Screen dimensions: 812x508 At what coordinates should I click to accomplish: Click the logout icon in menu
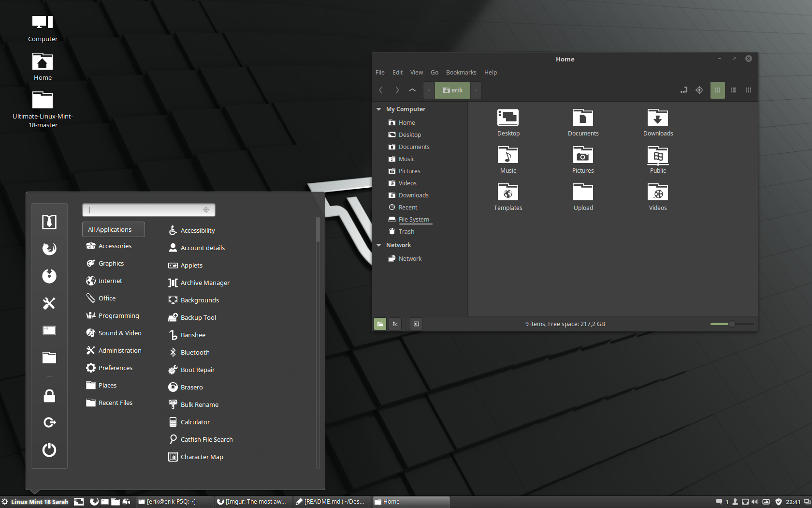tap(49, 423)
